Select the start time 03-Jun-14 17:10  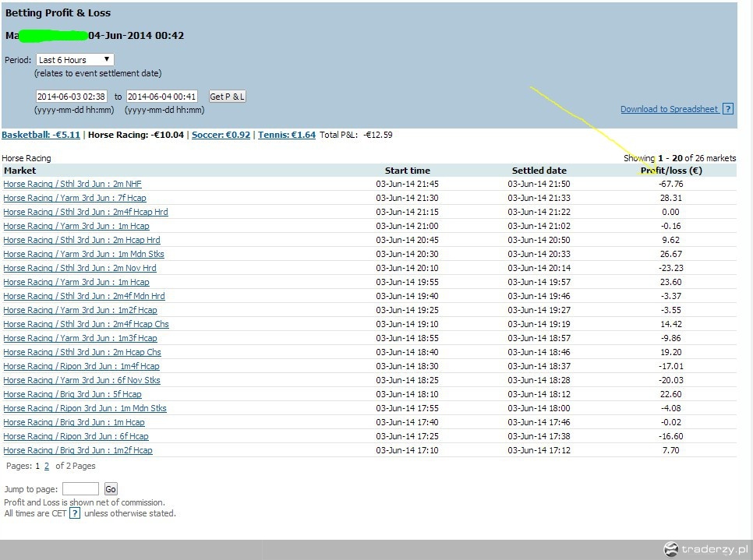click(407, 450)
